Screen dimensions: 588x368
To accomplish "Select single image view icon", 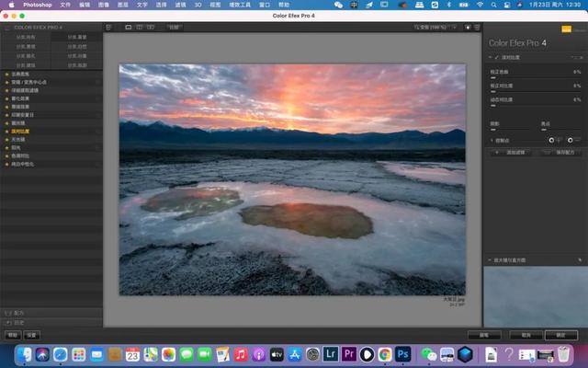I will tap(128, 28).
